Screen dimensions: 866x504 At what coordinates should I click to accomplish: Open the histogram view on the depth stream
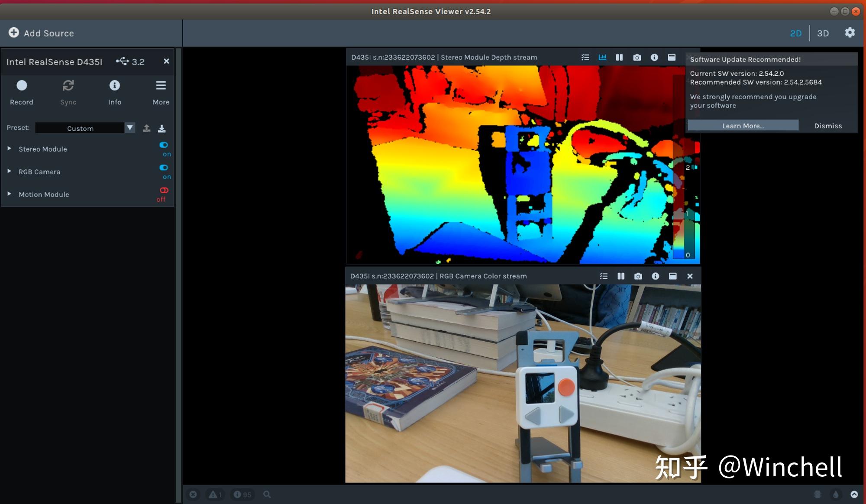(x=602, y=57)
